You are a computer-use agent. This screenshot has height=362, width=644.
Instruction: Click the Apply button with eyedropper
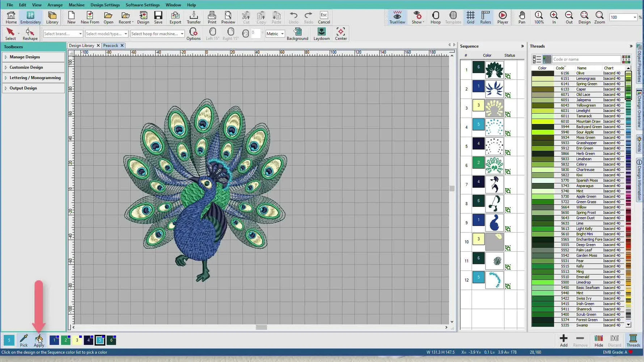coord(39,340)
